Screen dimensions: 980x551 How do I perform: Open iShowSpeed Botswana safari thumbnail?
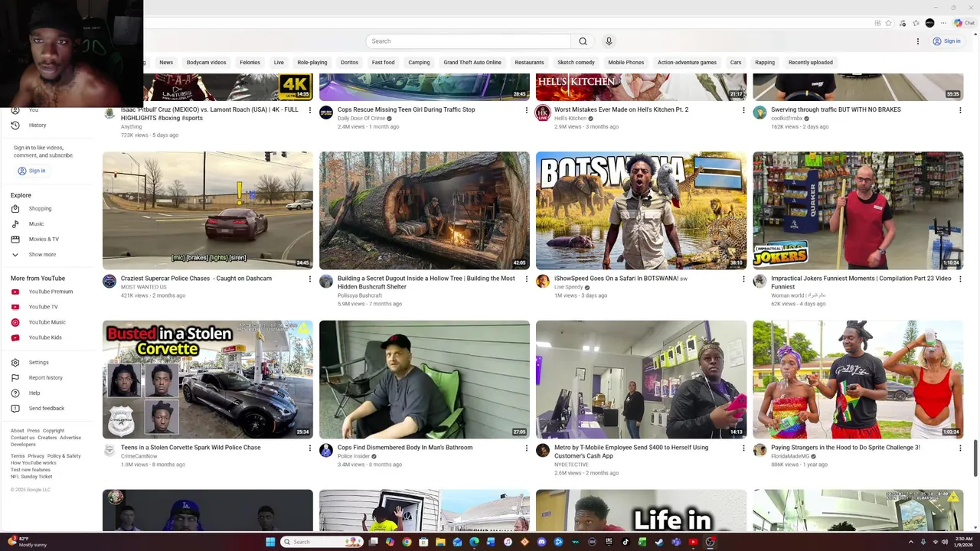641,210
